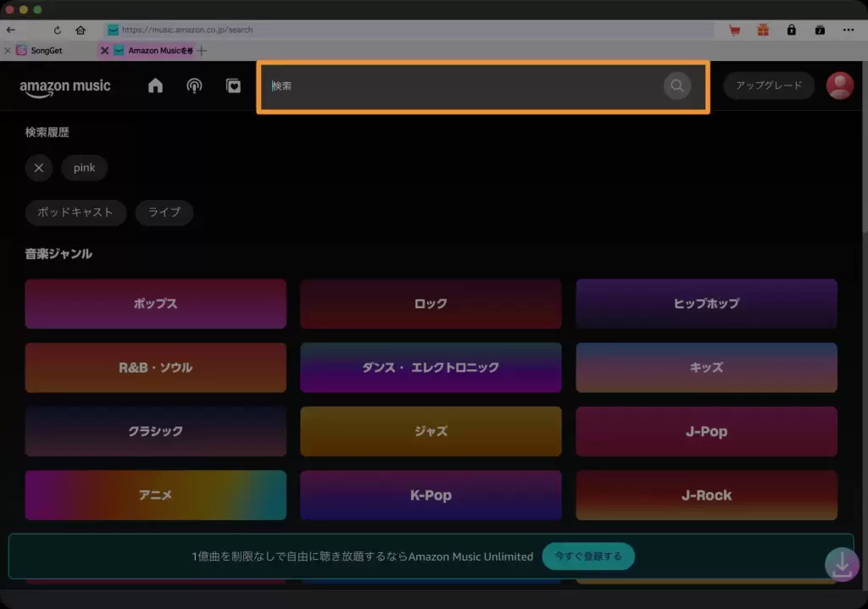Switch to the SongGet tab

[46, 51]
